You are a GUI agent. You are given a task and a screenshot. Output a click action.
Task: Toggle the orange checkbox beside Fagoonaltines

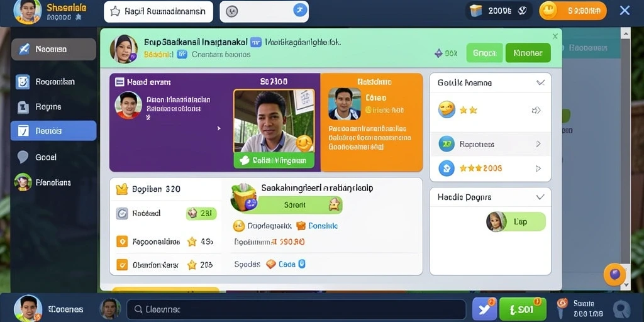click(122, 241)
